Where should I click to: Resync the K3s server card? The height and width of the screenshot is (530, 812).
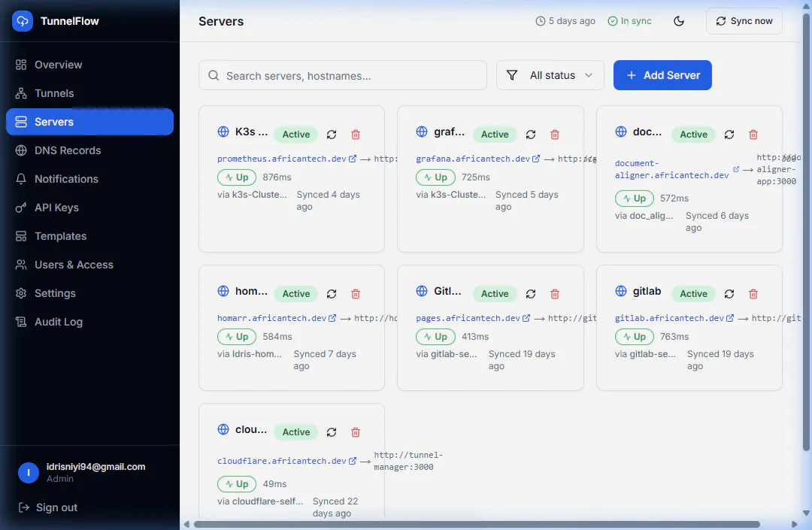coord(332,135)
